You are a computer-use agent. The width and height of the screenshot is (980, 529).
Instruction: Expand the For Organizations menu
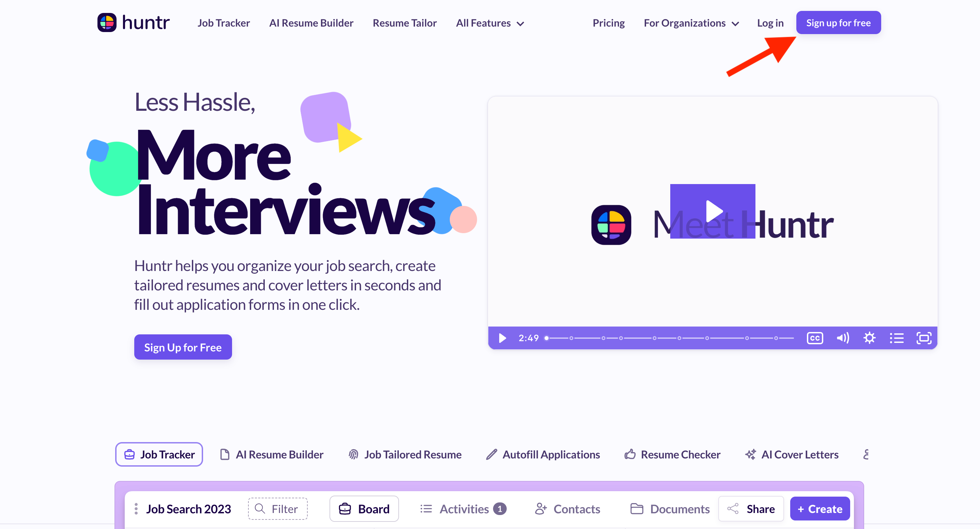coord(691,23)
